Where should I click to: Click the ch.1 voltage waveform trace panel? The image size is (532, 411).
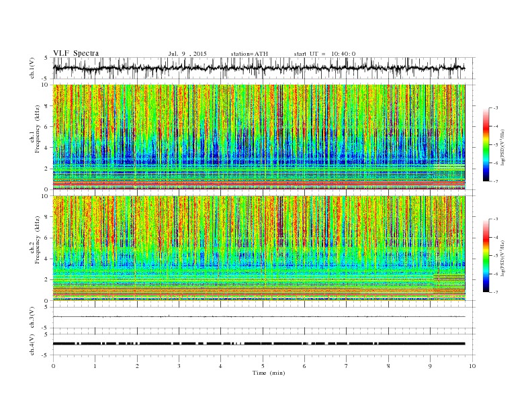point(264,68)
